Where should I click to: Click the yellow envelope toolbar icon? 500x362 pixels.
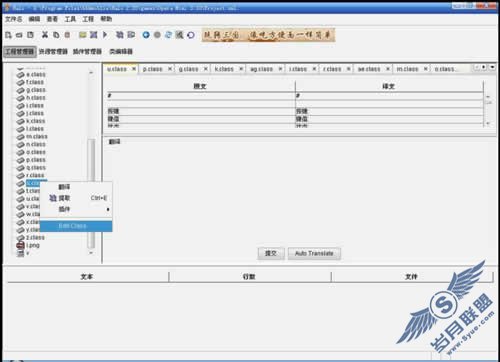[82, 35]
